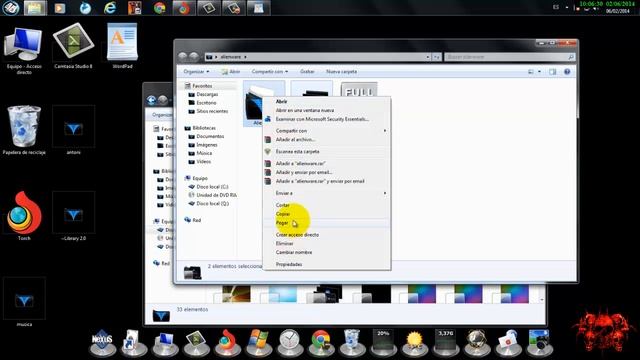Click the Abrir toolbar button
Image resolution: width=640 pixels, height=360 pixels.
[x=231, y=72]
